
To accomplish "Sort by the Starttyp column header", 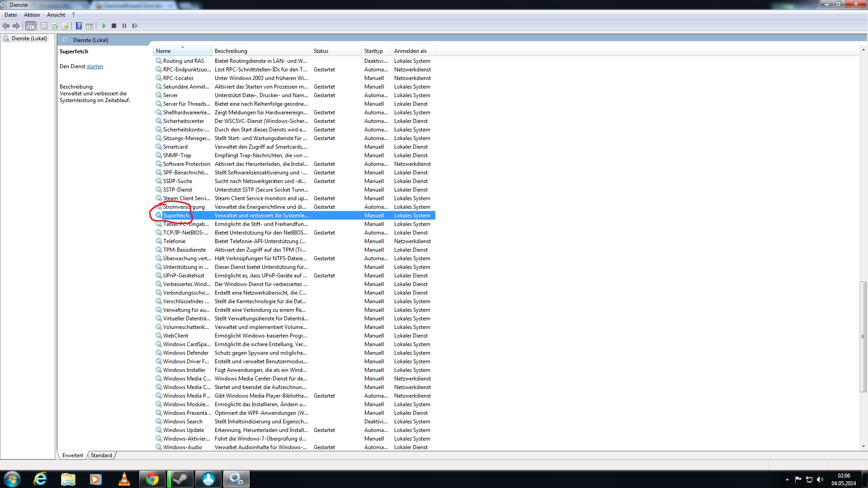I will [x=373, y=51].
